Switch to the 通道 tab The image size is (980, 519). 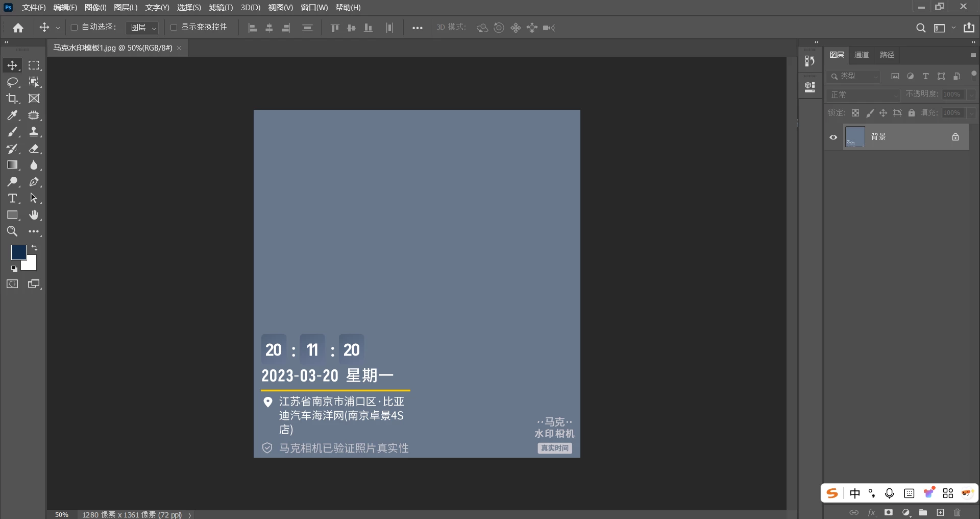[862, 55]
